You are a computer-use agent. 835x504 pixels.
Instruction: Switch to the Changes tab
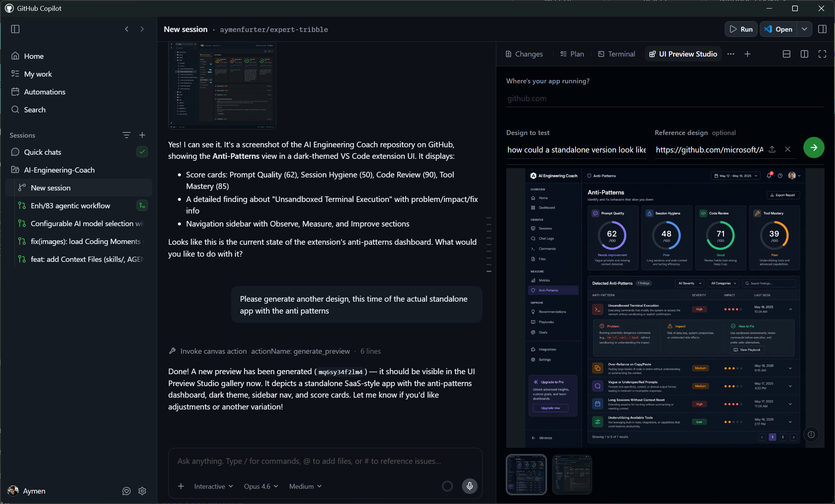point(524,54)
